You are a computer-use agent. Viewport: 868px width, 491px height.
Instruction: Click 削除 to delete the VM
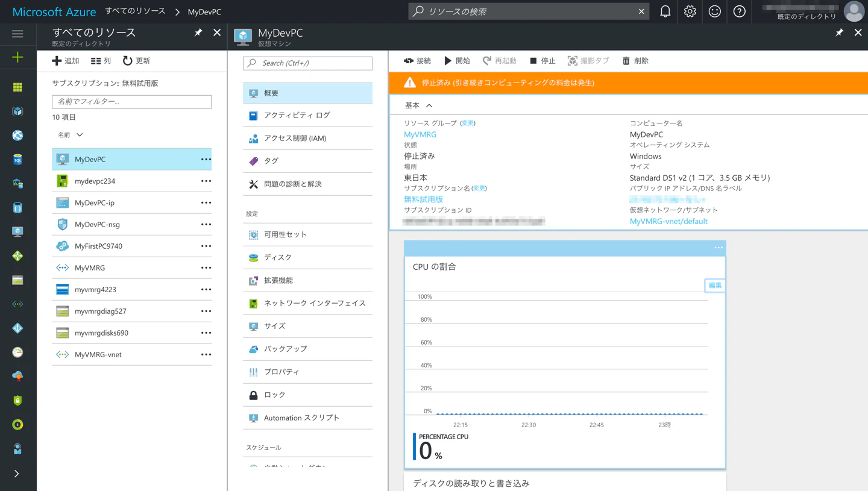(635, 61)
